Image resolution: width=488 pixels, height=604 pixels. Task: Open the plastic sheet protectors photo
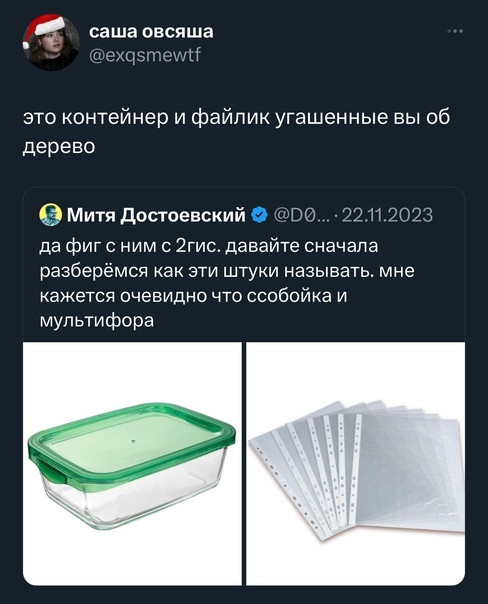pos(356,463)
